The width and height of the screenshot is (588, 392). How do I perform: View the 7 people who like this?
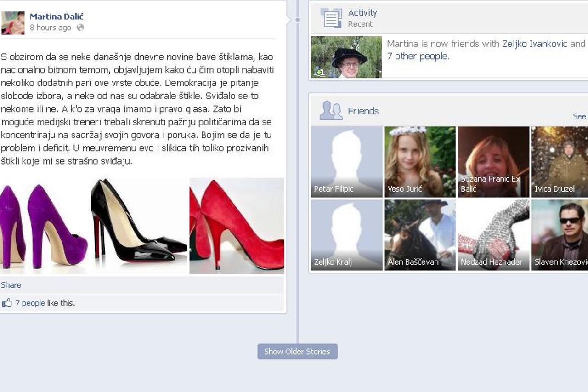tap(30, 303)
